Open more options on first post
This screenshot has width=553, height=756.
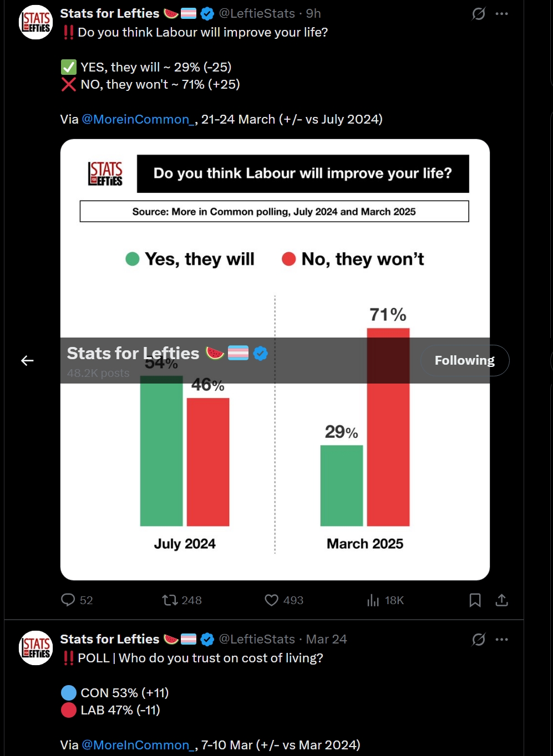point(502,14)
